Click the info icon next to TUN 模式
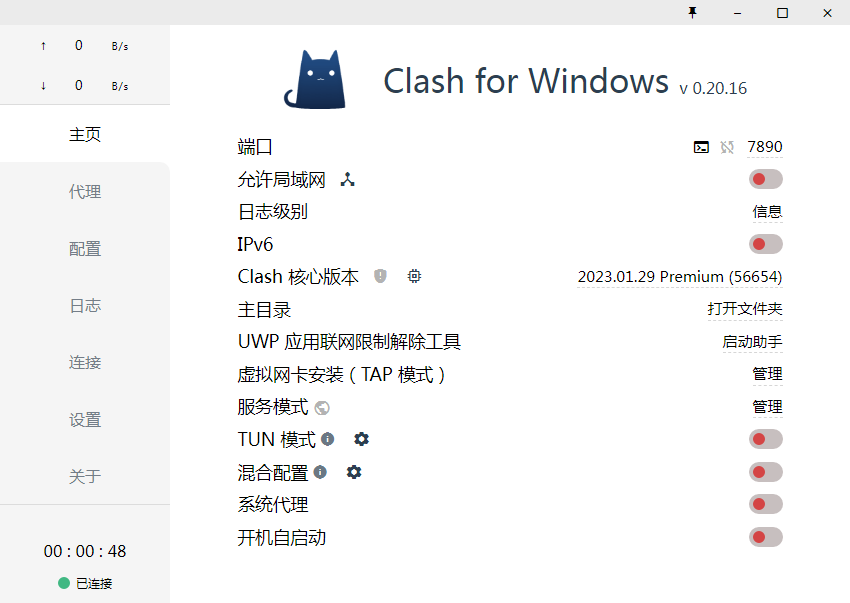Screen dimensions: 850x603 tap(327, 439)
